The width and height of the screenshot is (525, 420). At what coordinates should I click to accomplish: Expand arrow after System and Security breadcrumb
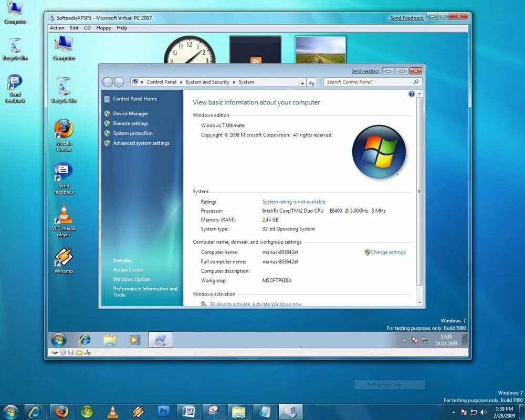(x=234, y=82)
